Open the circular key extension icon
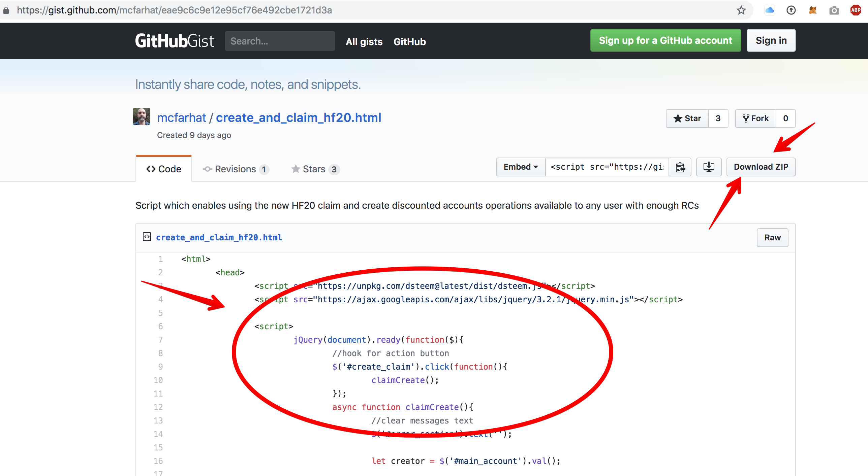This screenshot has width=868, height=476. tap(791, 10)
